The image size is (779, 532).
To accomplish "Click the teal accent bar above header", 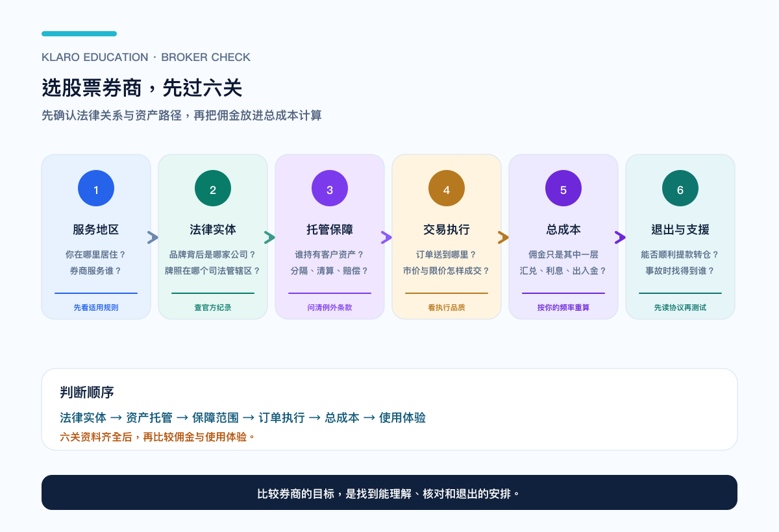I will pos(79,34).
